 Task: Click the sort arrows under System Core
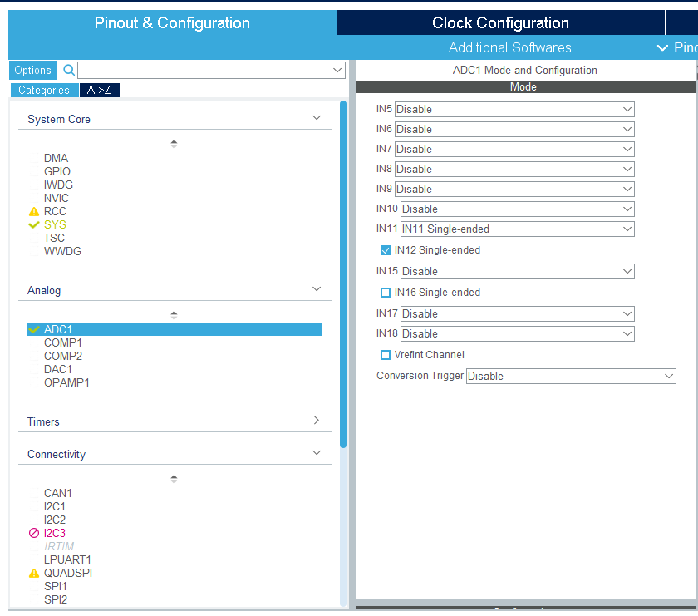[x=174, y=144]
